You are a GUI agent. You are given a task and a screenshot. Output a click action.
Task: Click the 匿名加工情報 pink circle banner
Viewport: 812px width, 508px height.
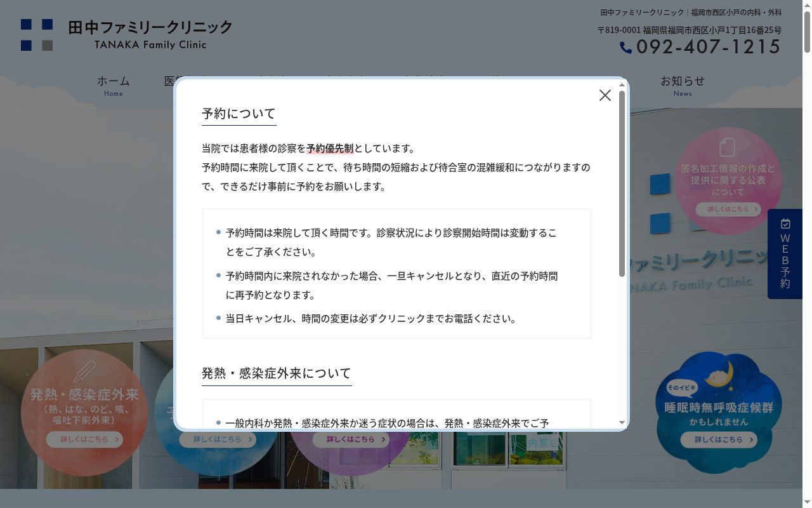[728, 180]
